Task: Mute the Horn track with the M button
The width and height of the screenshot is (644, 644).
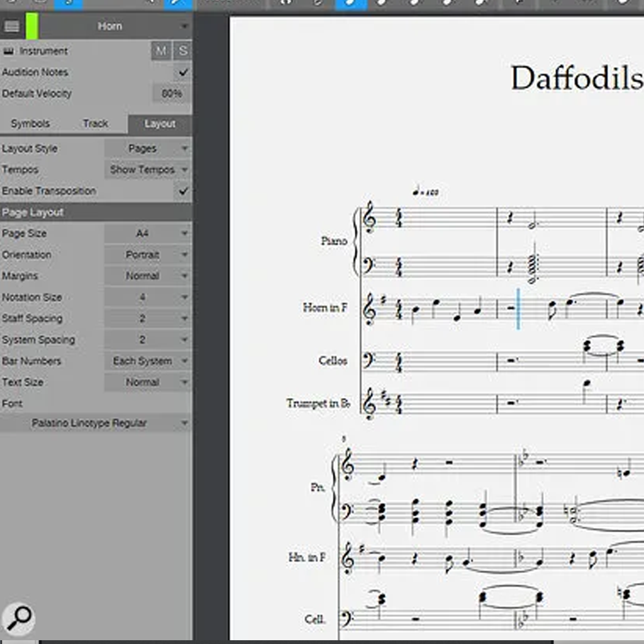Action: [161, 51]
